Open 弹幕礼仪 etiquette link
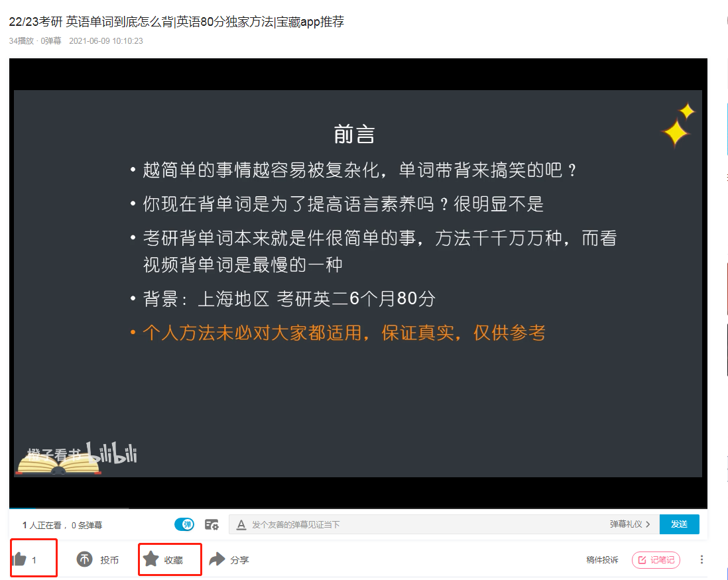The width and height of the screenshot is (728, 580). [x=630, y=524]
